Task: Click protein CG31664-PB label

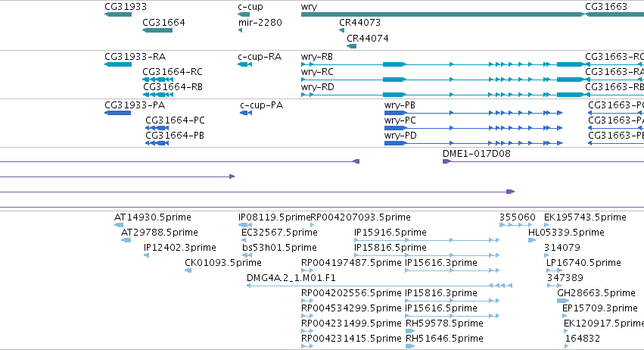Action: coord(175,136)
